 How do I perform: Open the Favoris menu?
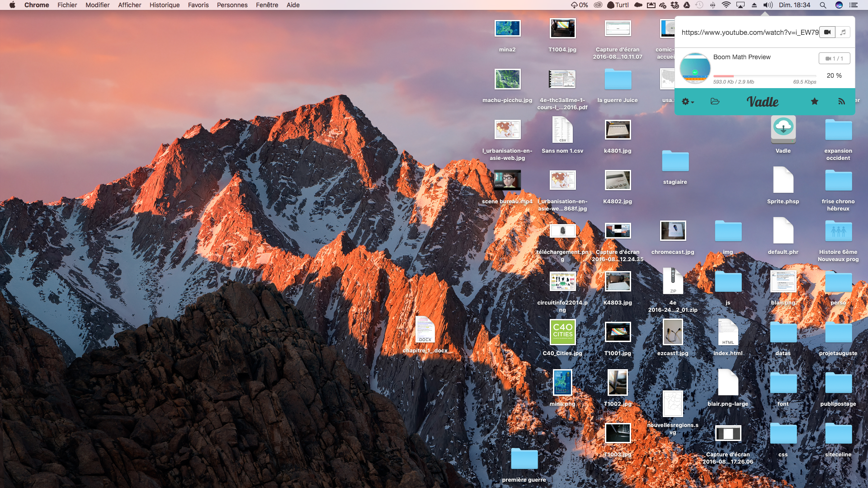(198, 5)
